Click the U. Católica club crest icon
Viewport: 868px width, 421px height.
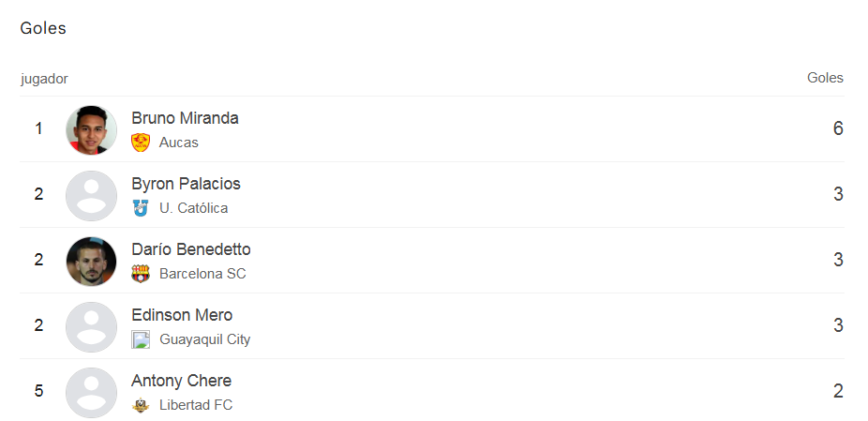click(x=141, y=208)
